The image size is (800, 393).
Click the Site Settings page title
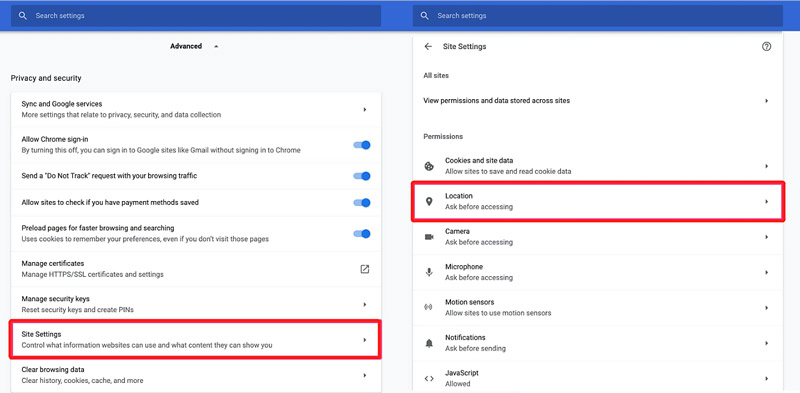[464, 46]
